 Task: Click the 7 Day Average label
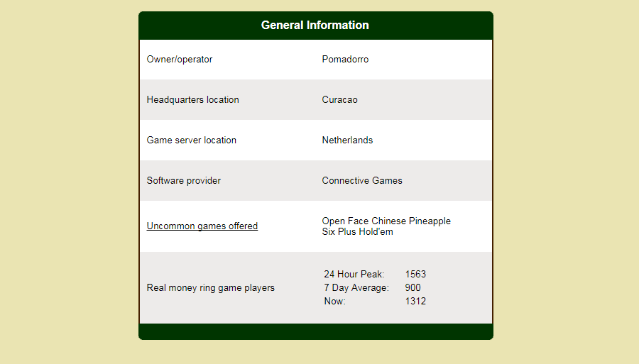[356, 288]
